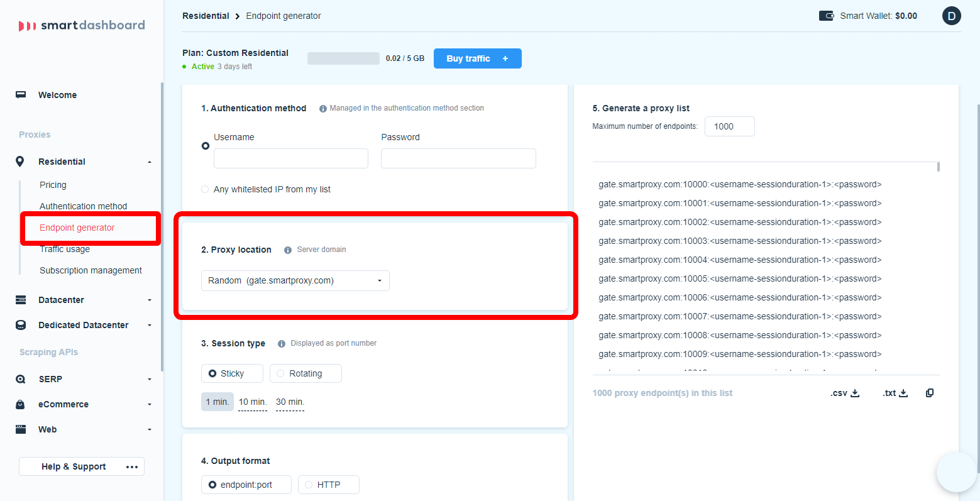Click Residential breadcrumb link
The width and height of the screenshot is (980, 501).
(206, 16)
